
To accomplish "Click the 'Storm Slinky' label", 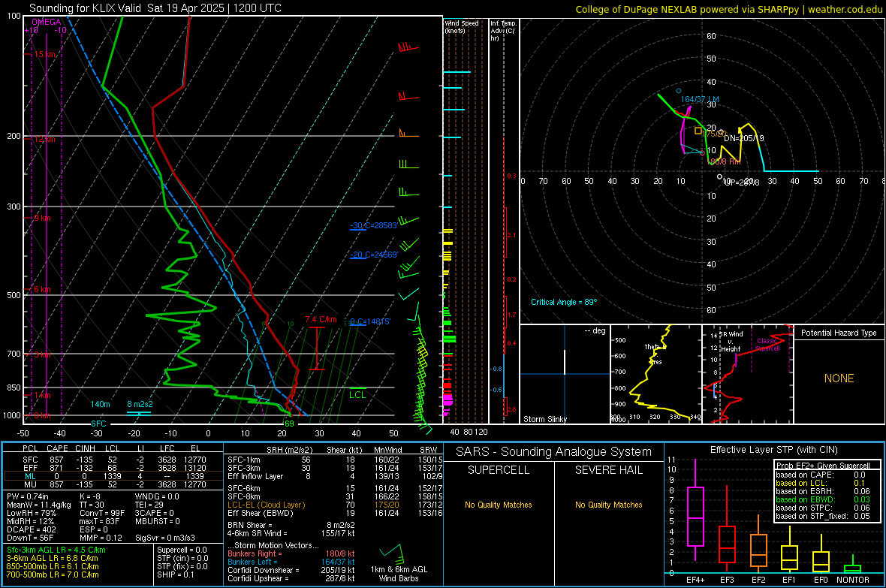I will point(544,419).
